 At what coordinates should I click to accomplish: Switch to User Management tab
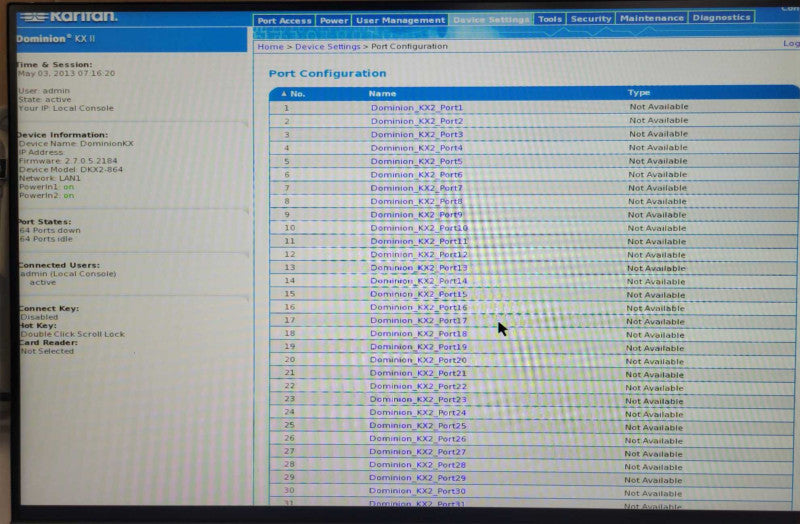tap(400, 20)
